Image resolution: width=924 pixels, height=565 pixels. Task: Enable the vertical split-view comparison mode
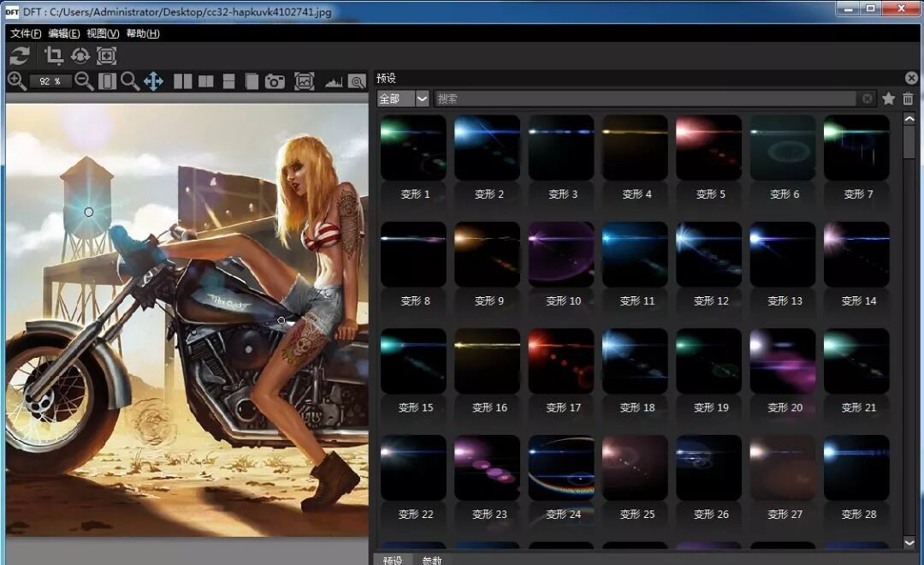[204, 81]
